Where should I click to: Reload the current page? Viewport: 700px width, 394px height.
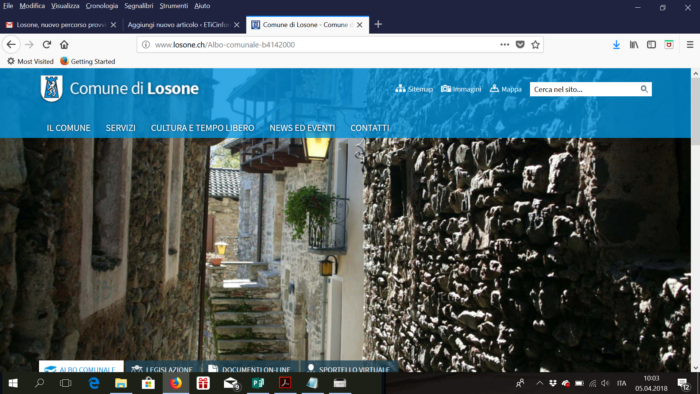tap(46, 45)
